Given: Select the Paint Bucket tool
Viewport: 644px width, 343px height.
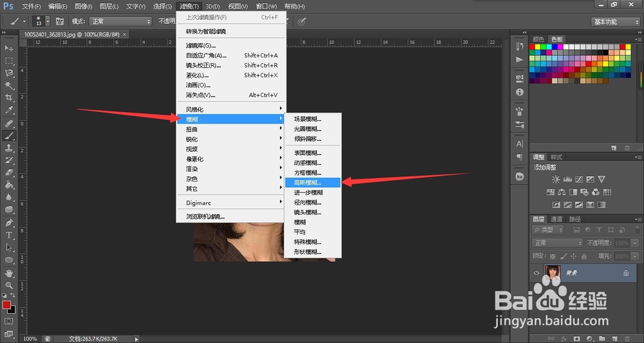Looking at the screenshot, I should pyautogui.click(x=8, y=185).
